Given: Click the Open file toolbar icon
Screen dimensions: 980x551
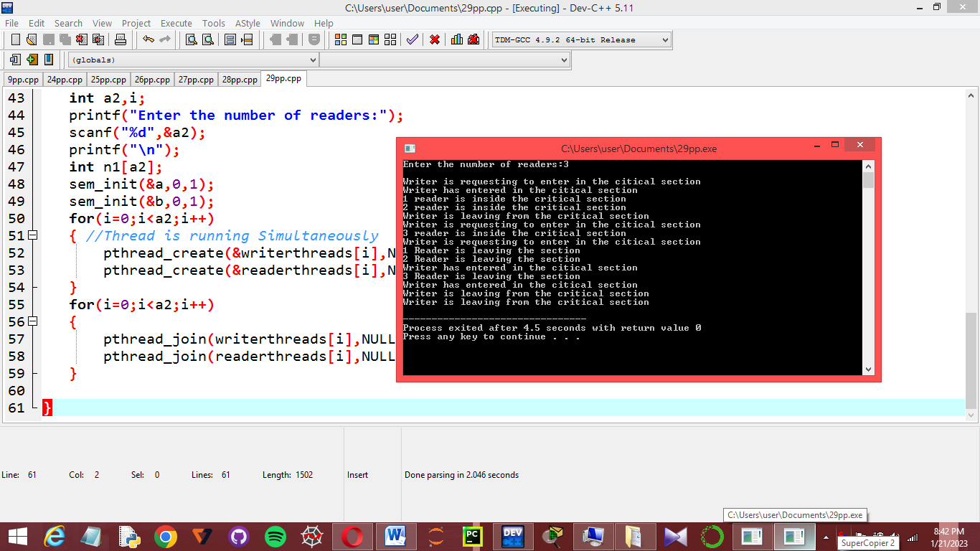Looking at the screenshot, I should tap(32, 39).
